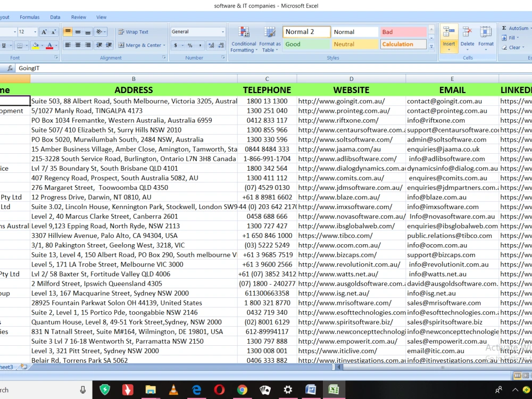Apply Normal cell style
The image size is (532, 399).
pyautogui.click(x=354, y=32)
